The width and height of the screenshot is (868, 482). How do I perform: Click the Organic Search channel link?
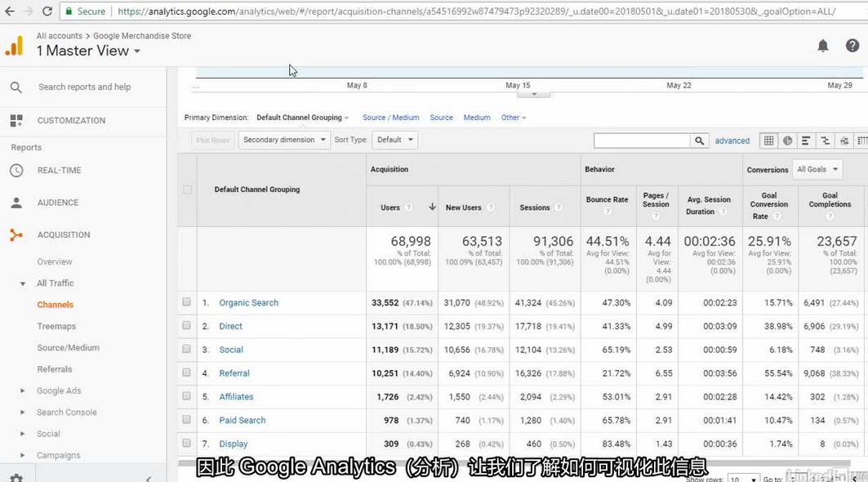click(248, 302)
